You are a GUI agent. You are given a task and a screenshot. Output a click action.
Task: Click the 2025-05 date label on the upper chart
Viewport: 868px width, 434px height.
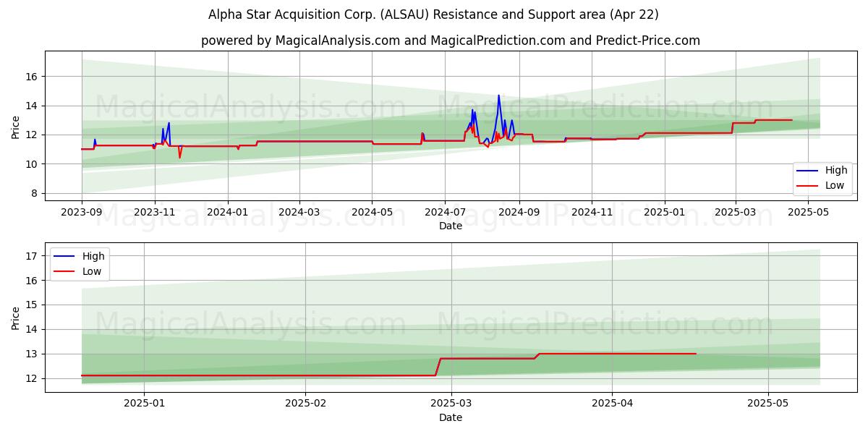tap(808, 213)
